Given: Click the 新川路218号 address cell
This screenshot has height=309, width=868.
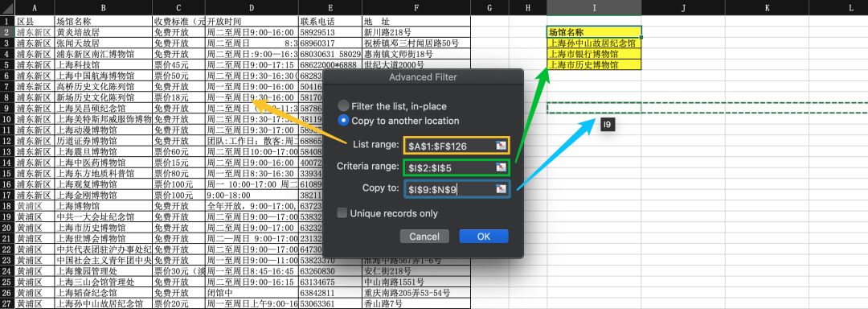Looking at the screenshot, I should 416,32.
